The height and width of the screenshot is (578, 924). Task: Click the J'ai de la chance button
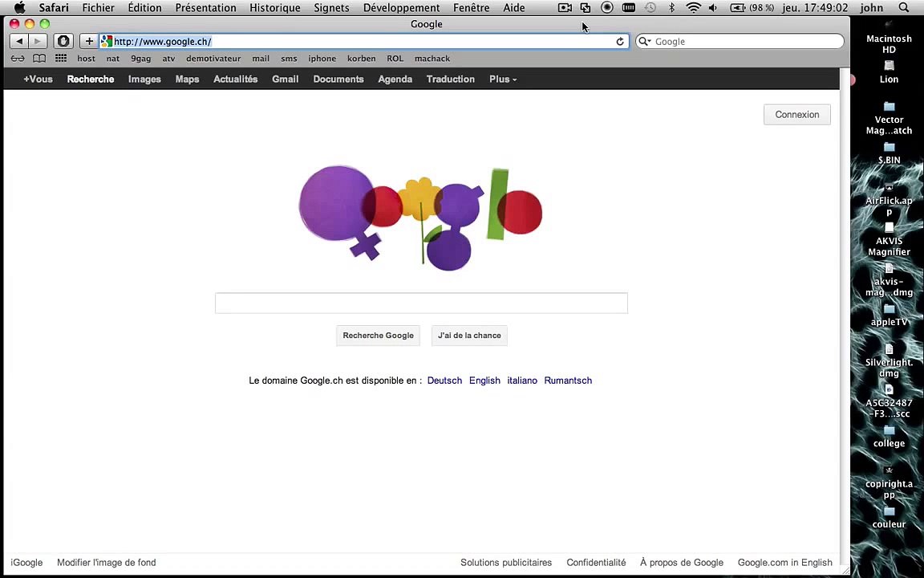(x=470, y=336)
